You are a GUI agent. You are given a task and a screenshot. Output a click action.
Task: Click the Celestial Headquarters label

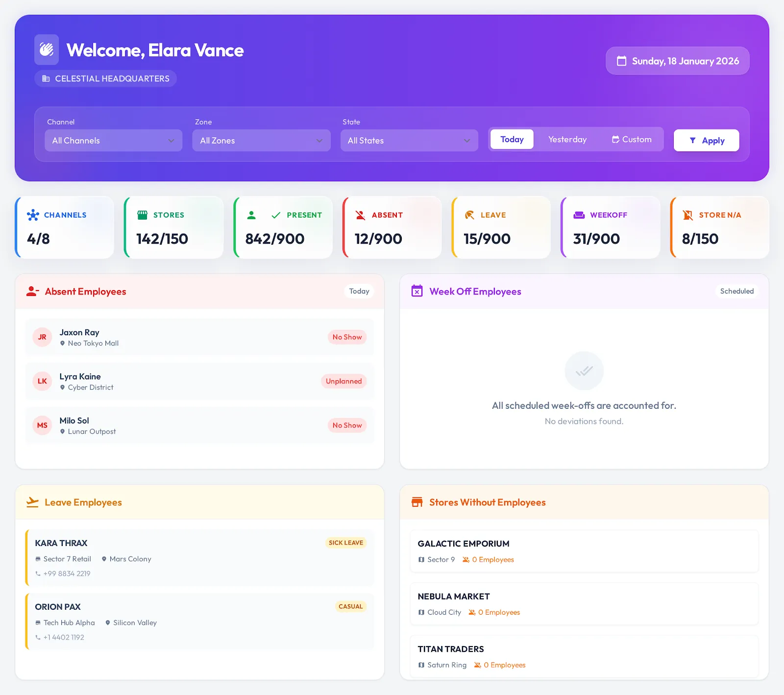(x=105, y=78)
